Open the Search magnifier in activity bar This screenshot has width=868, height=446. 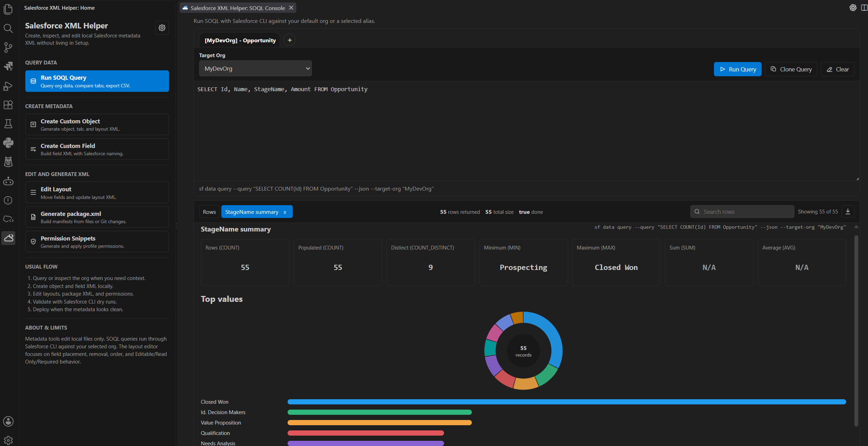click(8, 28)
